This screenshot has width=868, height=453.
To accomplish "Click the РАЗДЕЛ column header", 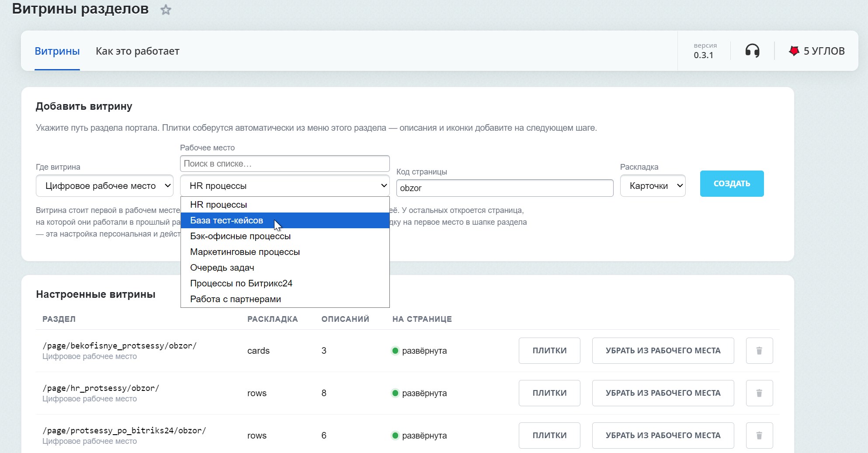I will tap(59, 319).
